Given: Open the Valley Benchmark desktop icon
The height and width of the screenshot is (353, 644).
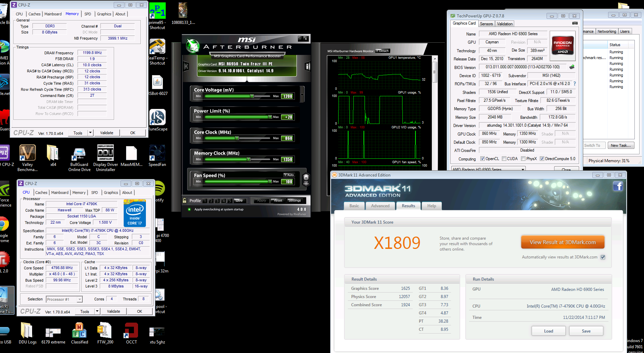Looking at the screenshot, I should (27, 158).
